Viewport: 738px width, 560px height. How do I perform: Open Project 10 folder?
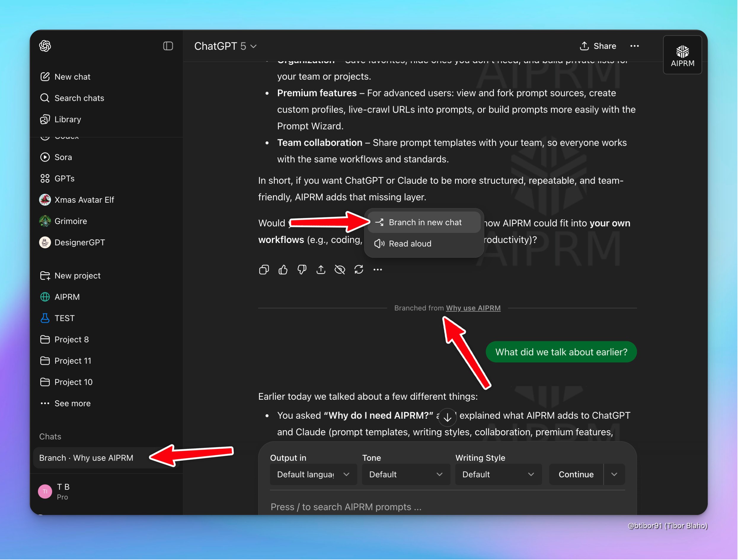tap(66, 382)
